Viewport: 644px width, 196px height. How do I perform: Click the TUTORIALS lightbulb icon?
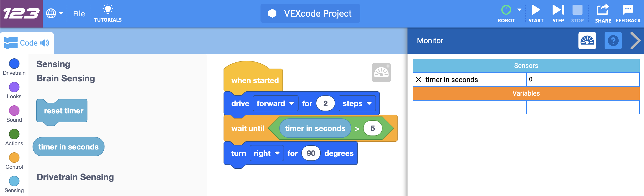click(x=108, y=9)
